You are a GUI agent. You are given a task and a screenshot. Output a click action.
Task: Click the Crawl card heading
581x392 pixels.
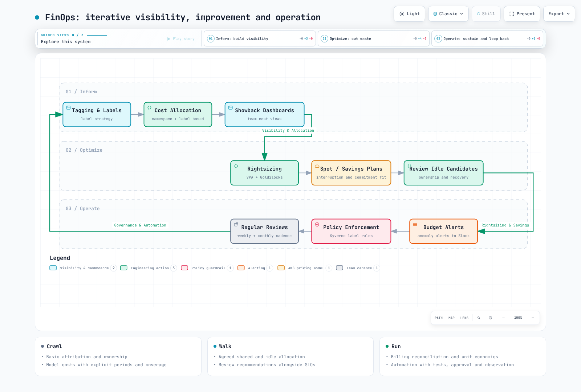pyautogui.click(x=54, y=347)
